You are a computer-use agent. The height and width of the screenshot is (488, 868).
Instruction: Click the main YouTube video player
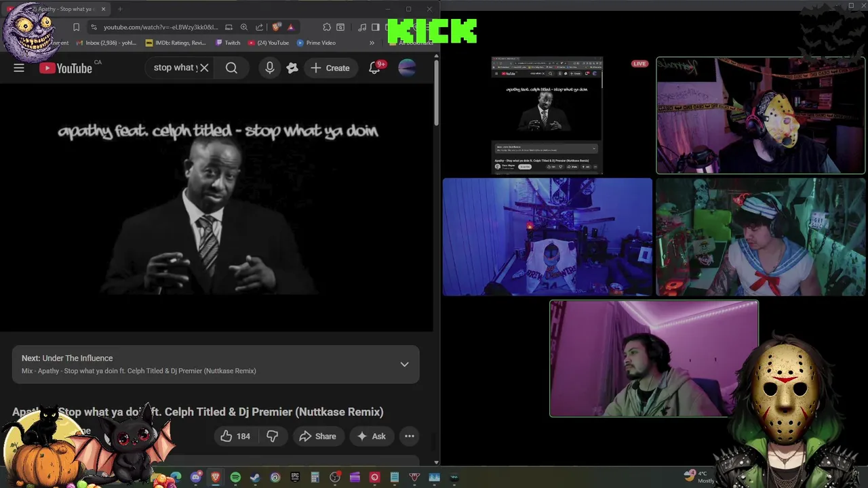(217, 209)
